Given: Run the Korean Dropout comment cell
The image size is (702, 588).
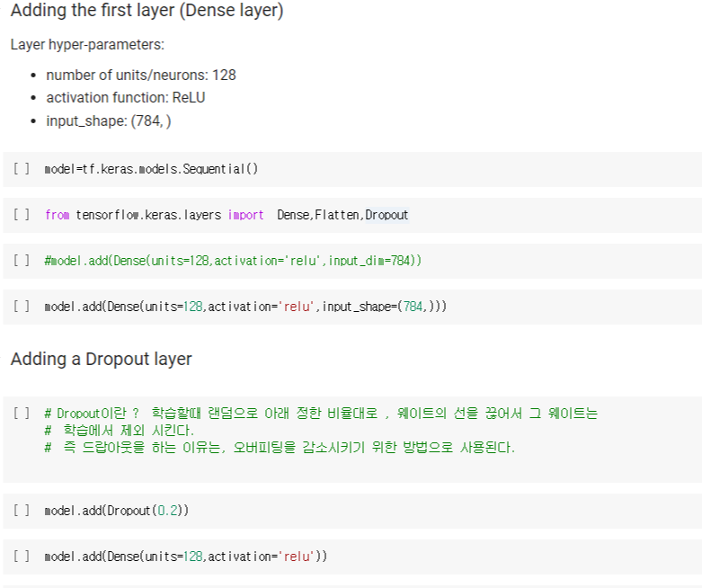Looking at the screenshot, I should point(21,413).
